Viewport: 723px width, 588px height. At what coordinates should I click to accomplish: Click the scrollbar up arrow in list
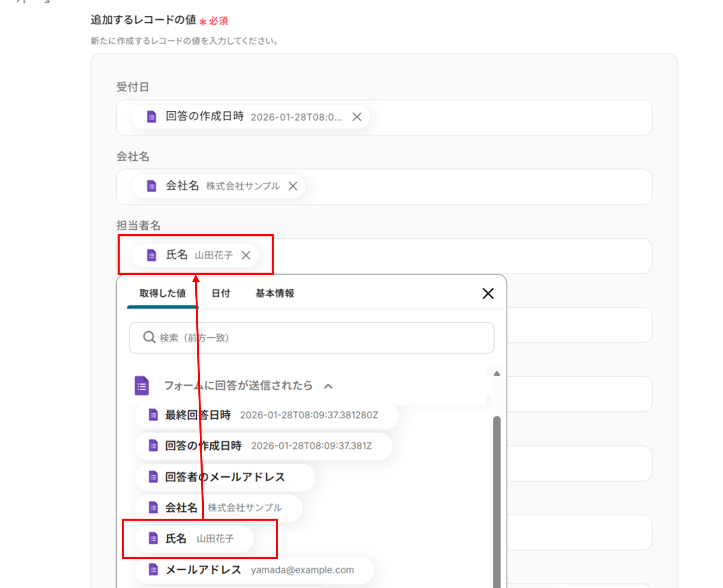[497, 374]
